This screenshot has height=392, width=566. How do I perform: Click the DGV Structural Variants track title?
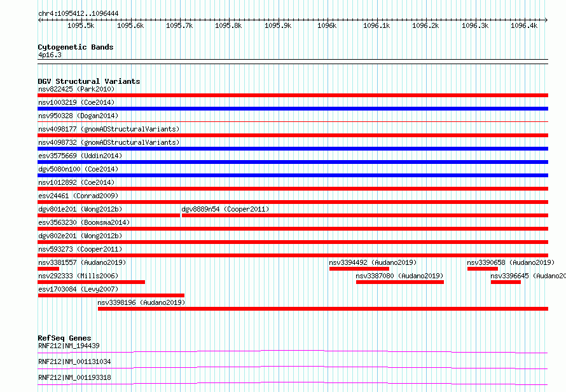tap(89, 81)
